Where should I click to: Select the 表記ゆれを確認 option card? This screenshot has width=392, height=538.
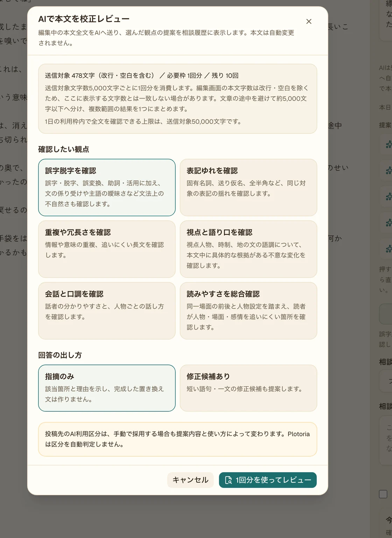(x=248, y=187)
